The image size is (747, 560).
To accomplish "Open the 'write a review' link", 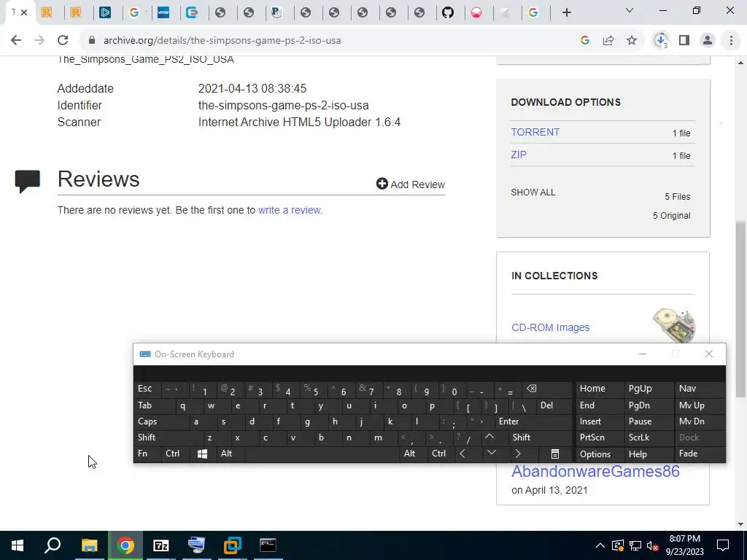I will click(x=289, y=210).
